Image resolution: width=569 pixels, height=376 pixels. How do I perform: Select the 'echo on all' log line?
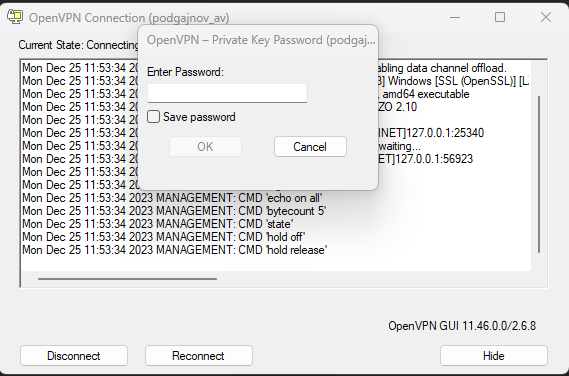[172, 198]
